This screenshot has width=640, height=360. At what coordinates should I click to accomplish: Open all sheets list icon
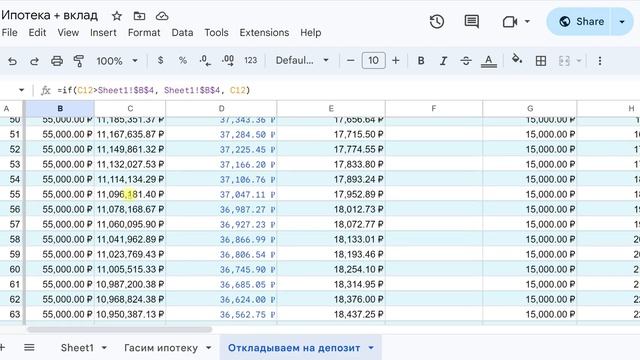29,348
